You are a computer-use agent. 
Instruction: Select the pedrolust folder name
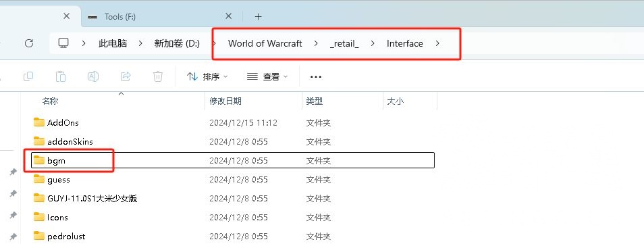point(66,236)
